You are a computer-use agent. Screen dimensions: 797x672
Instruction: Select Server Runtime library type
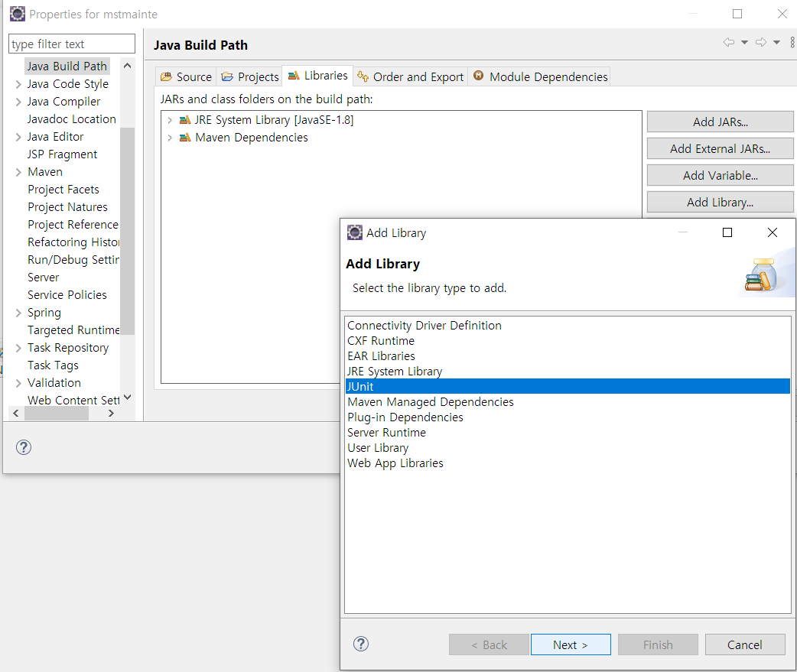(568, 433)
